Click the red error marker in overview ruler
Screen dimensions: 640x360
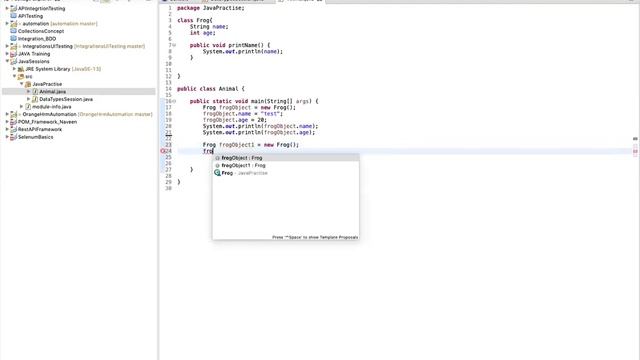point(635,151)
